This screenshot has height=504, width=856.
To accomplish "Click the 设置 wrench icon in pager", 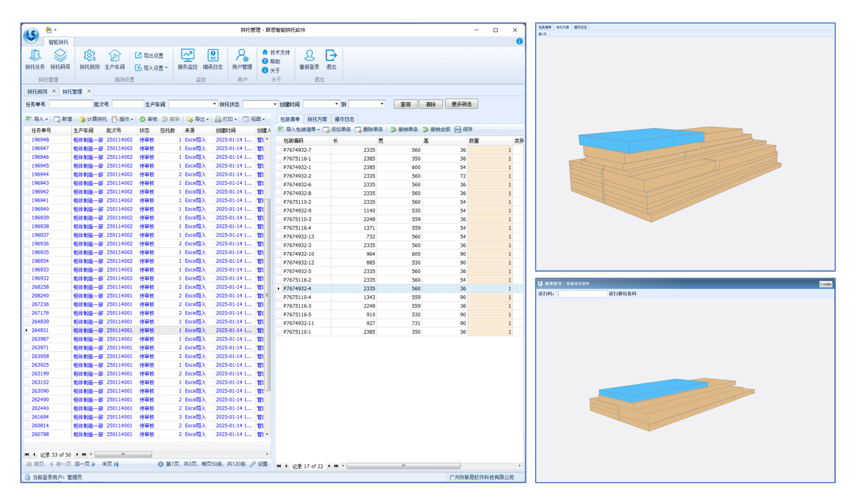I will pos(253,464).
